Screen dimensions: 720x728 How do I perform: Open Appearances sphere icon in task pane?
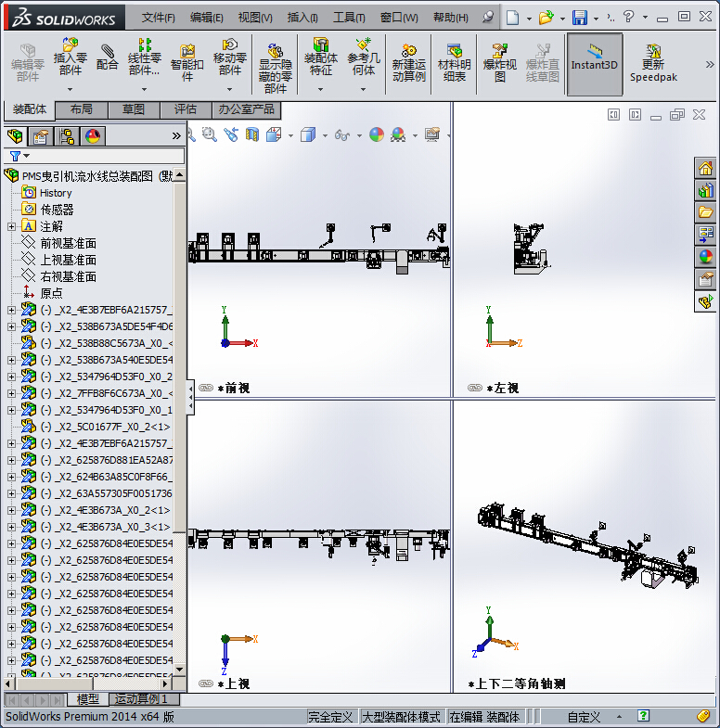click(705, 257)
